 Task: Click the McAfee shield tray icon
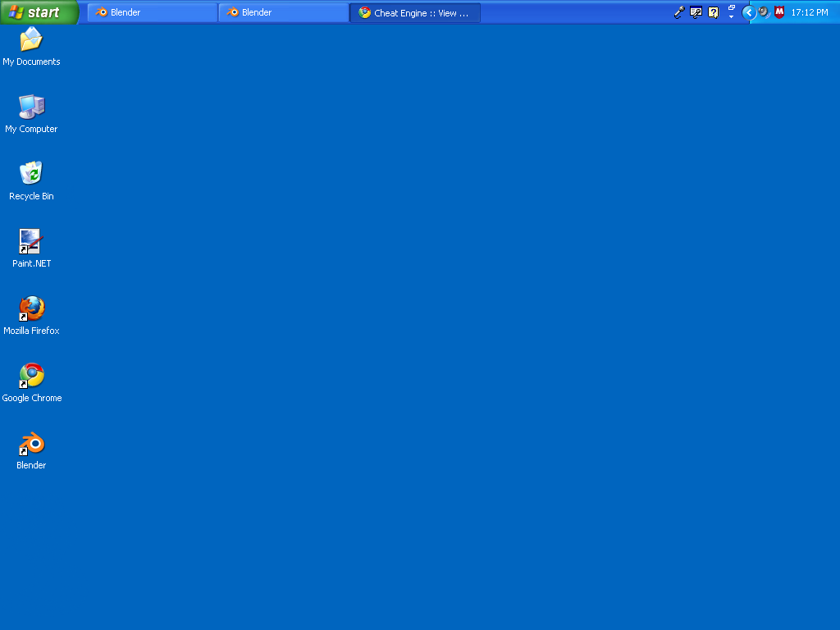(778, 11)
